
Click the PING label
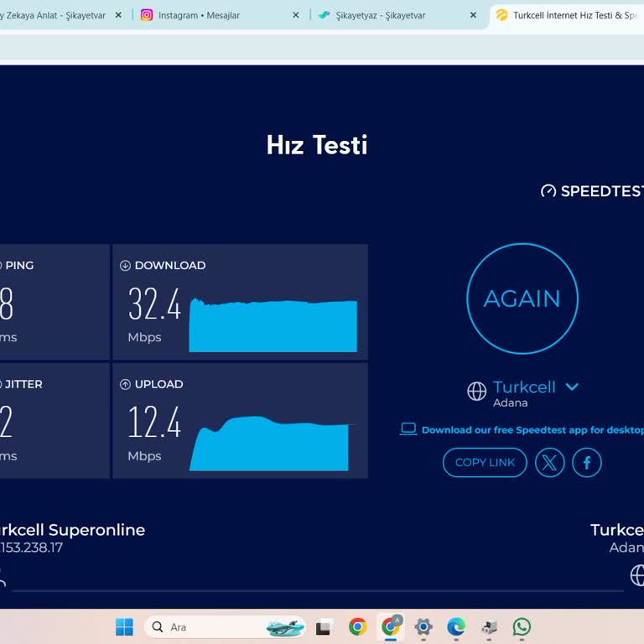19,266
